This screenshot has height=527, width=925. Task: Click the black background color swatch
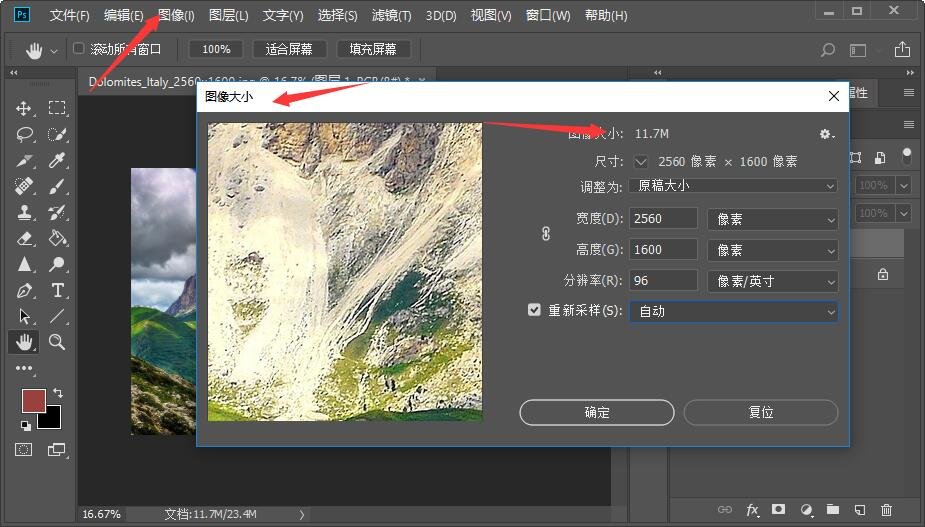pos(53,420)
